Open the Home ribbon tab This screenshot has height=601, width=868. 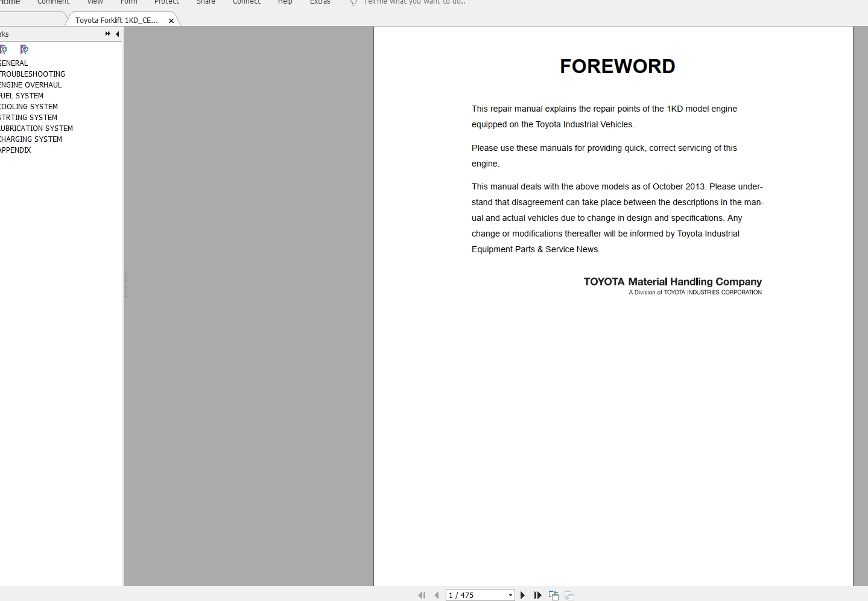pos(10,2)
